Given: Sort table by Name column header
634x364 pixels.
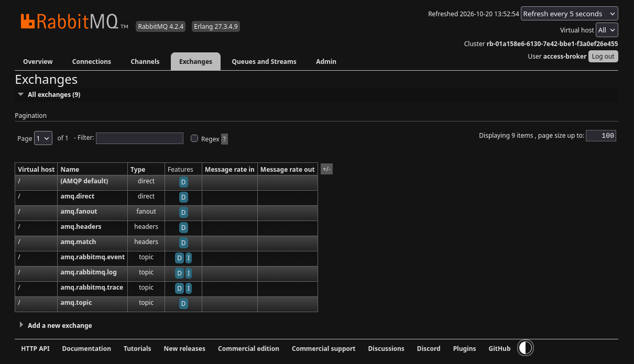Looking at the screenshot, I should pyautogui.click(x=70, y=169).
